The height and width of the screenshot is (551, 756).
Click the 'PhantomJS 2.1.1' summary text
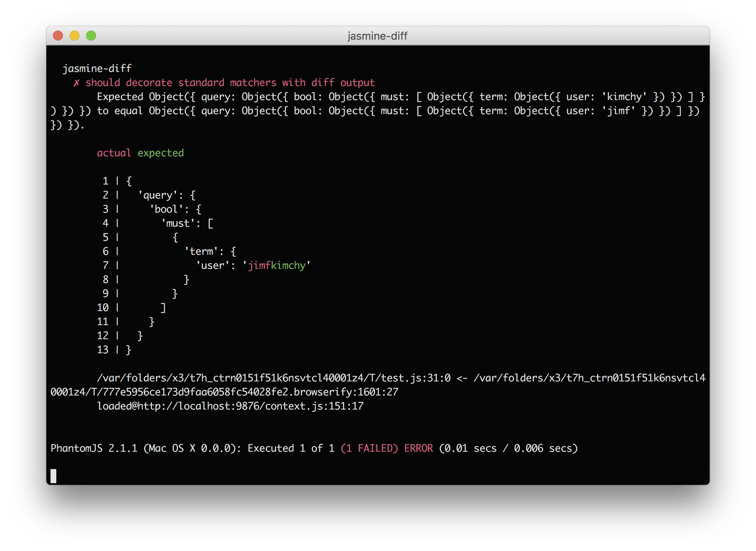pyautogui.click(x=94, y=448)
